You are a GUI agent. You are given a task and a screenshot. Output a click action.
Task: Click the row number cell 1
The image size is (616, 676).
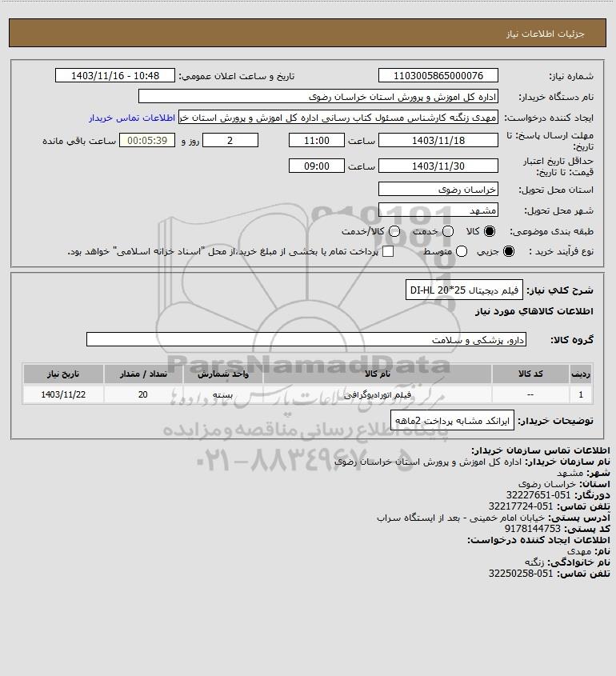[x=581, y=394]
